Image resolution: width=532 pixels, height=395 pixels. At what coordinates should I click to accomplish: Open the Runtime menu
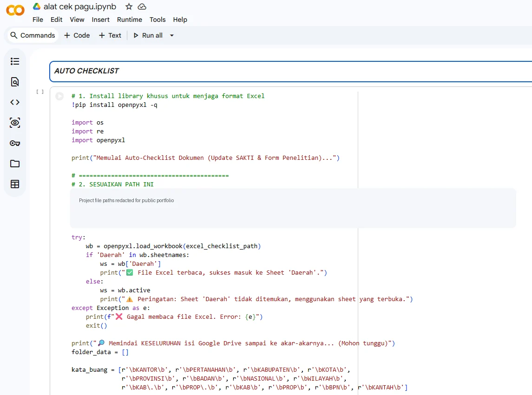click(x=130, y=20)
